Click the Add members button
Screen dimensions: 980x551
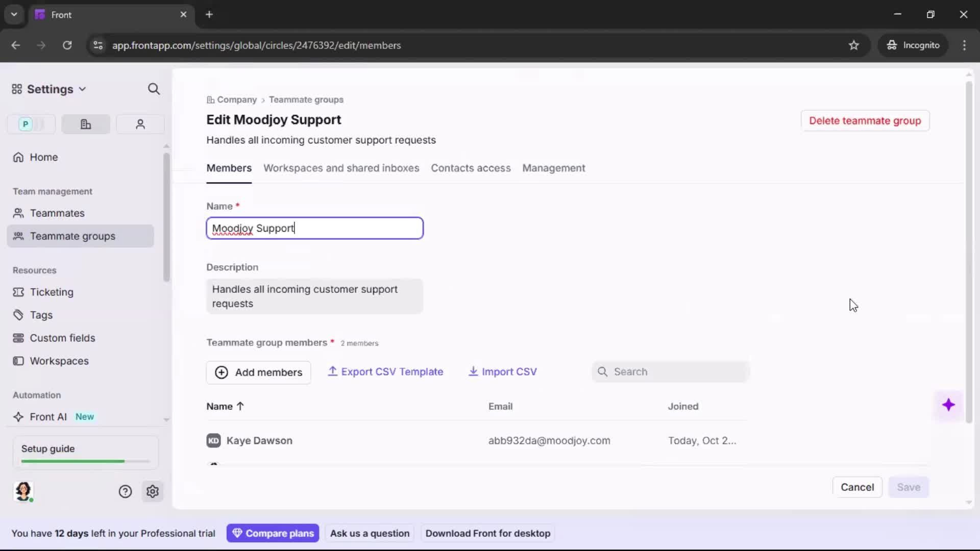[258, 372]
